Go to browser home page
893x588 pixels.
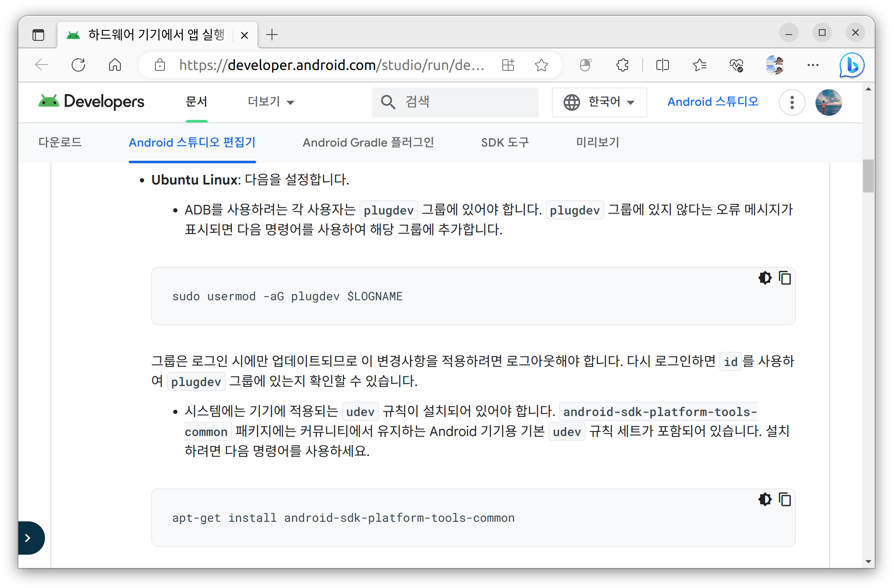coord(115,65)
